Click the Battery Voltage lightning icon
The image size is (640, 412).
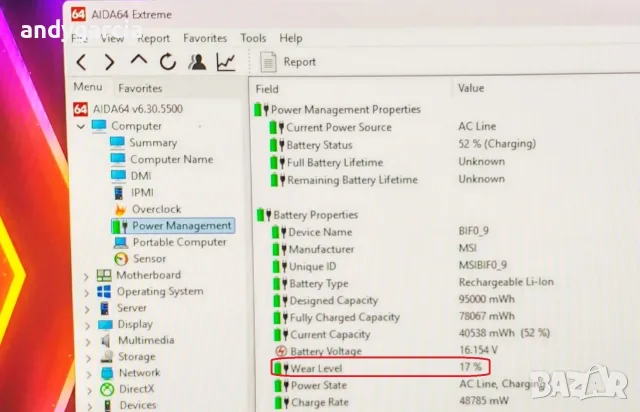281,351
